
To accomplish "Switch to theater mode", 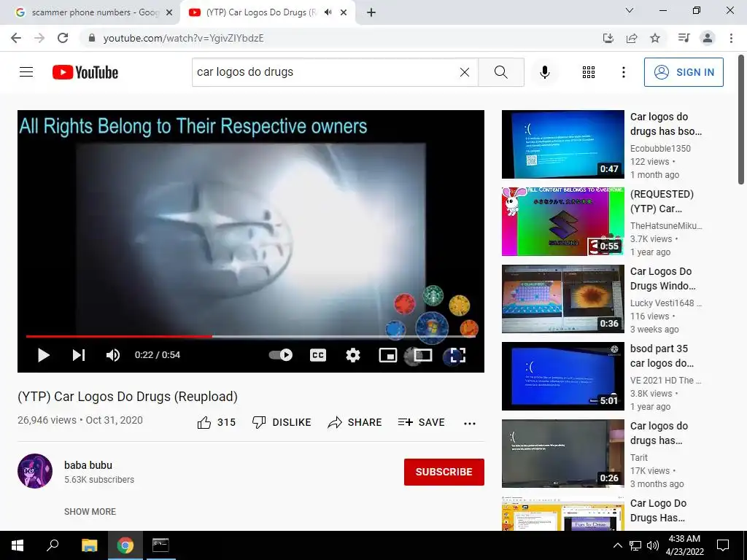I will pyautogui.click(x=422, y=355).
